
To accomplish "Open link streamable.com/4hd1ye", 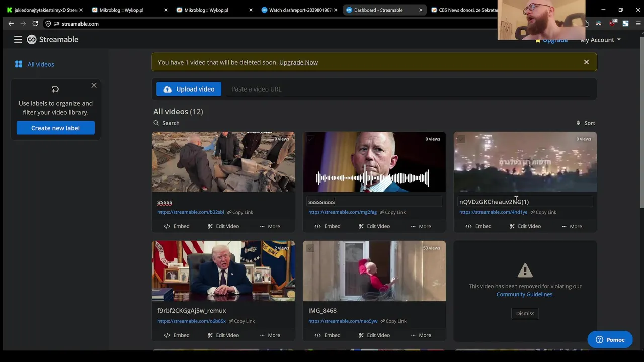I will [493, 212].
